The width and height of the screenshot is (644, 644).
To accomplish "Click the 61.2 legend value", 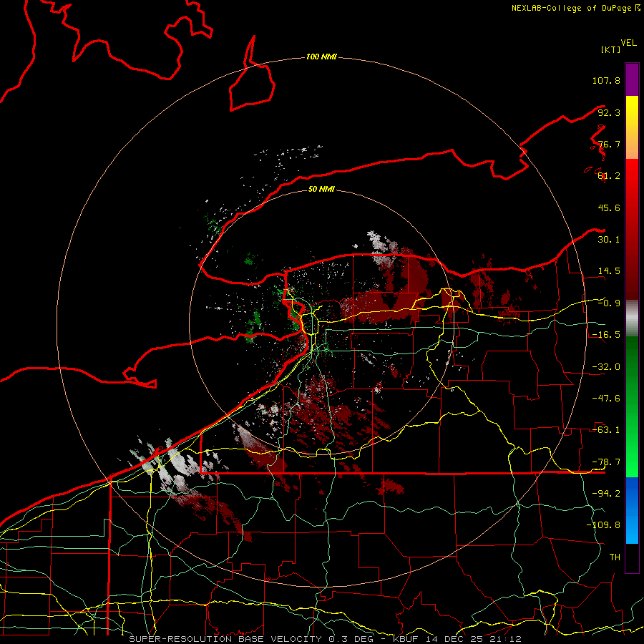I will (x=609, y=176).
